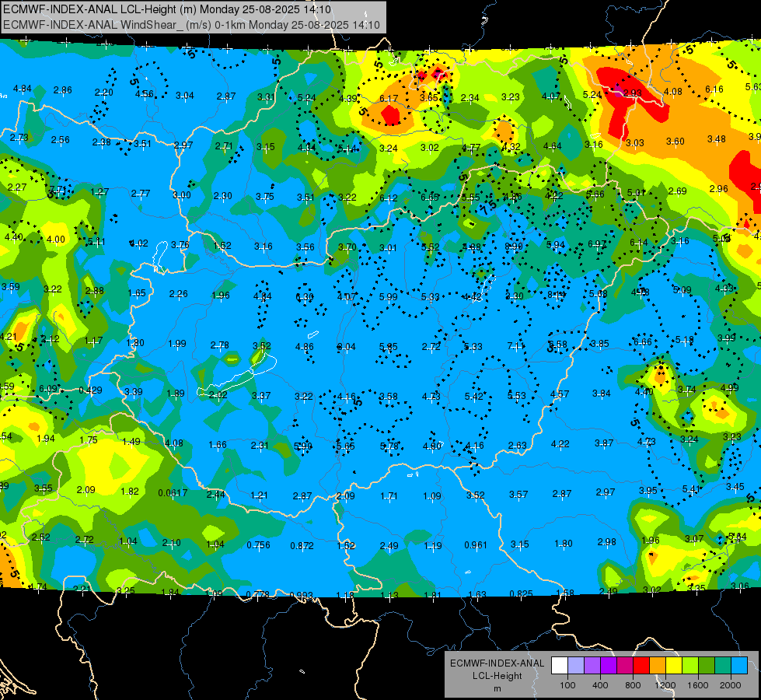Click the grid value 6.66
The height and width of the screenshot is (700, 761).
pos(643,342)
